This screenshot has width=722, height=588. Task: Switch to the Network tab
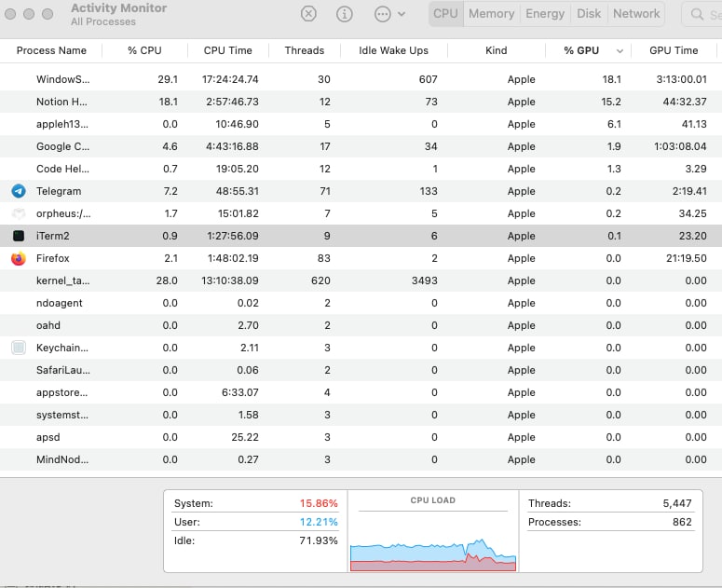pyautogui.click(x=636, y=14)
